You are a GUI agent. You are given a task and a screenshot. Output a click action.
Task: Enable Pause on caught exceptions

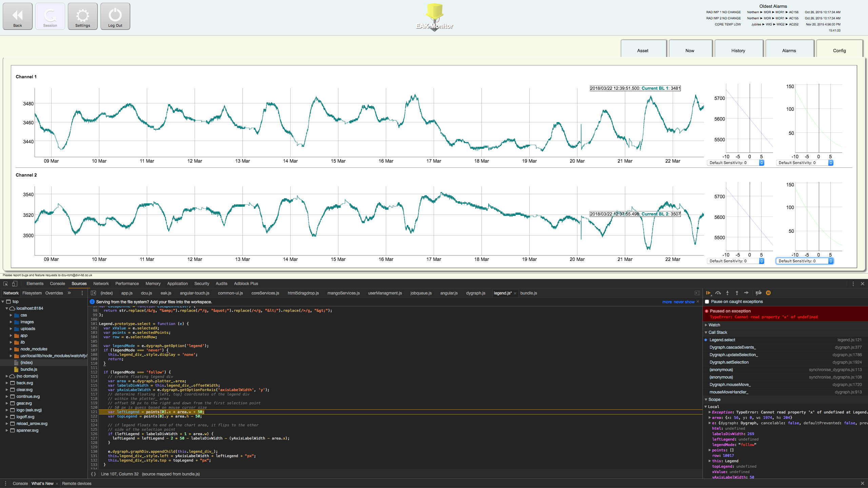coord(707,302)
